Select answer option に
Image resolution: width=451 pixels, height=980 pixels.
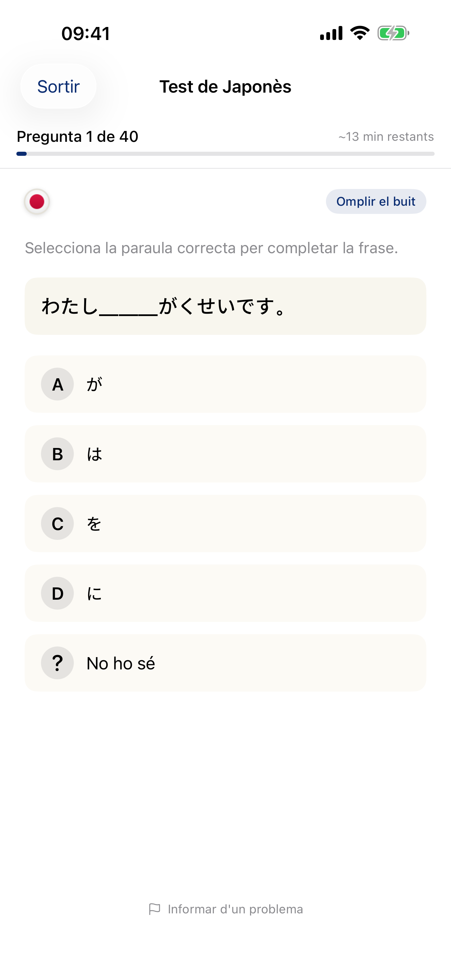coord(225,593)
